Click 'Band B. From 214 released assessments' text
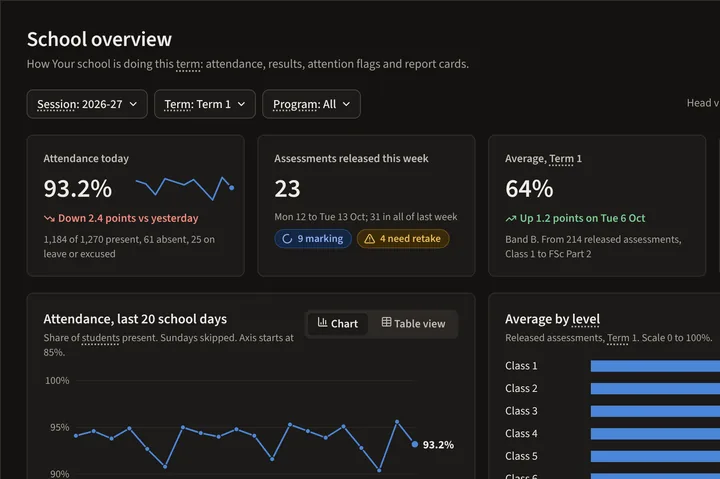Screen dimensions: 720x479 point(593,239)
